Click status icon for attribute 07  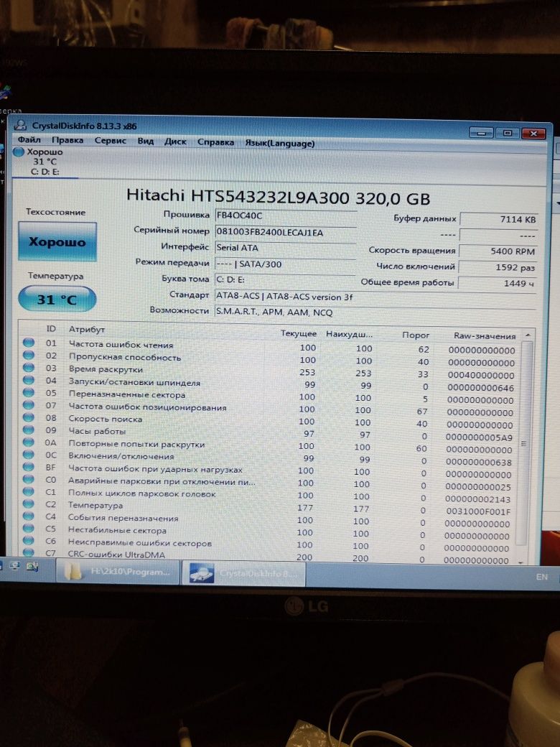pyautogui.click(x=29, y=404)
